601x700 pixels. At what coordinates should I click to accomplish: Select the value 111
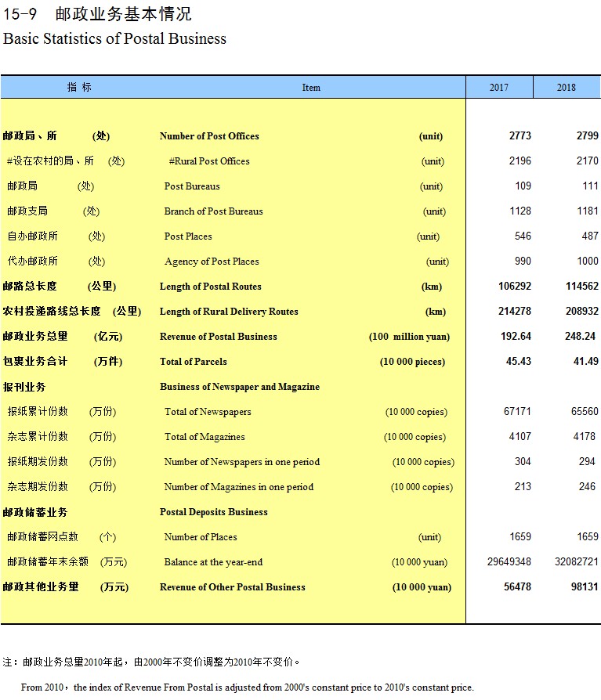pos(590,186)
